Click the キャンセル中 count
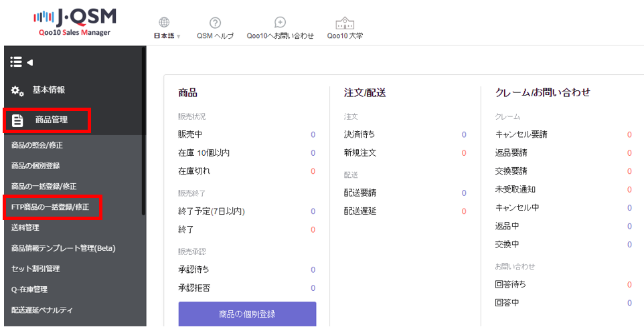The image size is (644, 327). [629, 207]
